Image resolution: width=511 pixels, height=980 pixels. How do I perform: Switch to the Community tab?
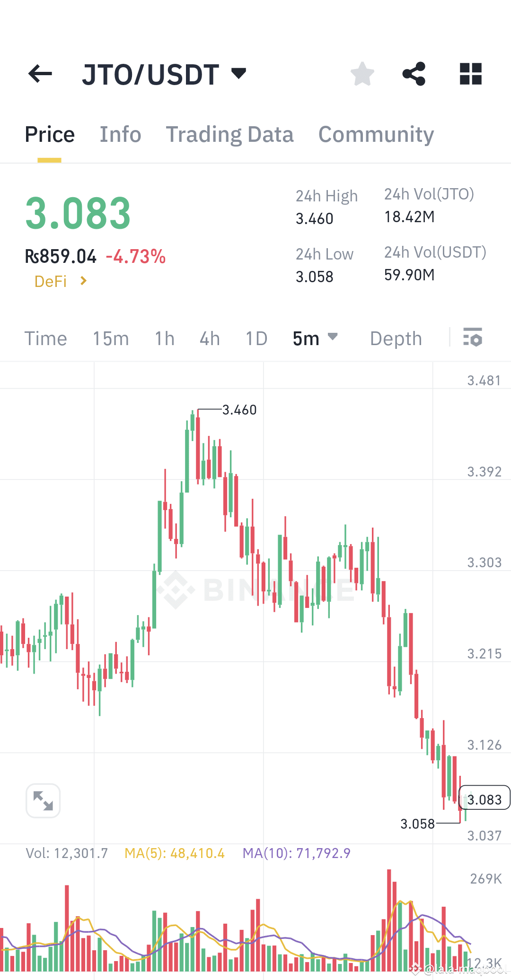(376, 134)
